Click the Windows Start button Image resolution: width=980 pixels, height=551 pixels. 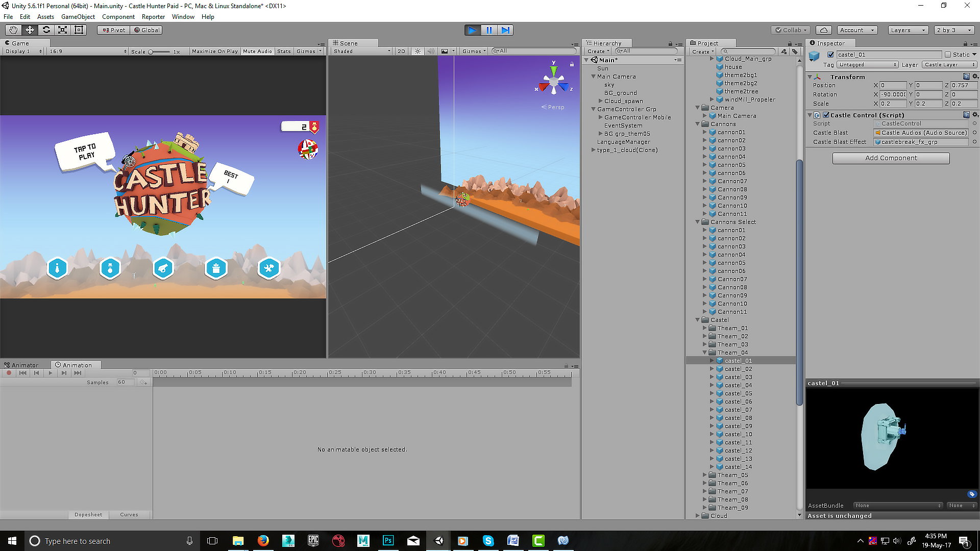[x=12, y=541]
